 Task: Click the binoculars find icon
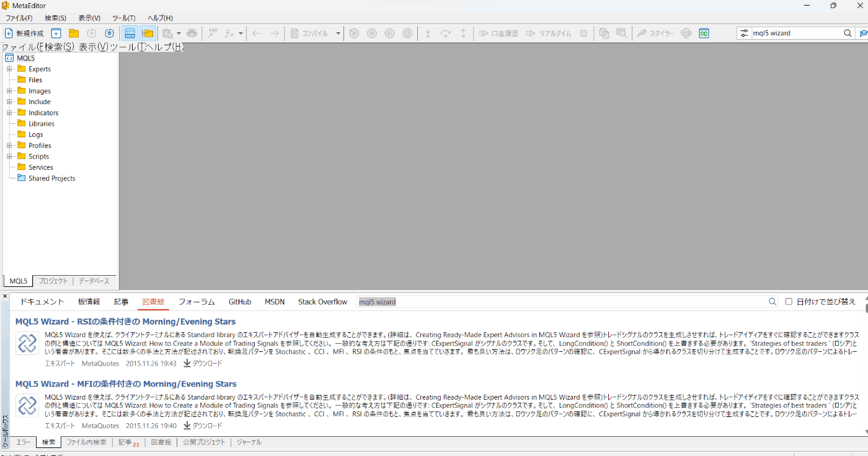click(x=192, y=33)
